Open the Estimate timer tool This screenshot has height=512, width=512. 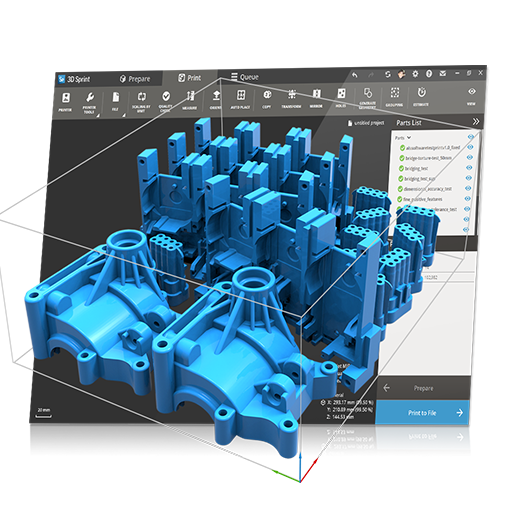421,96
